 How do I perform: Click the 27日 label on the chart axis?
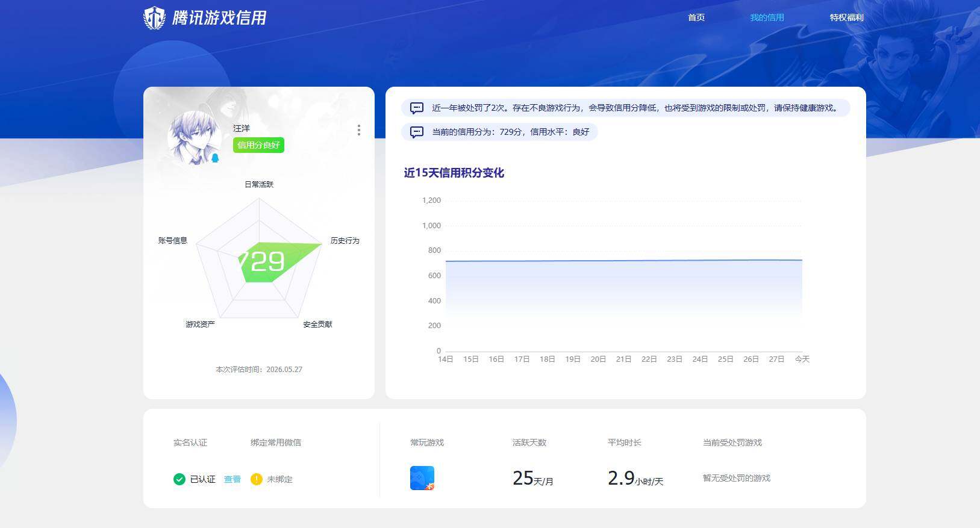tap(776, 359)
